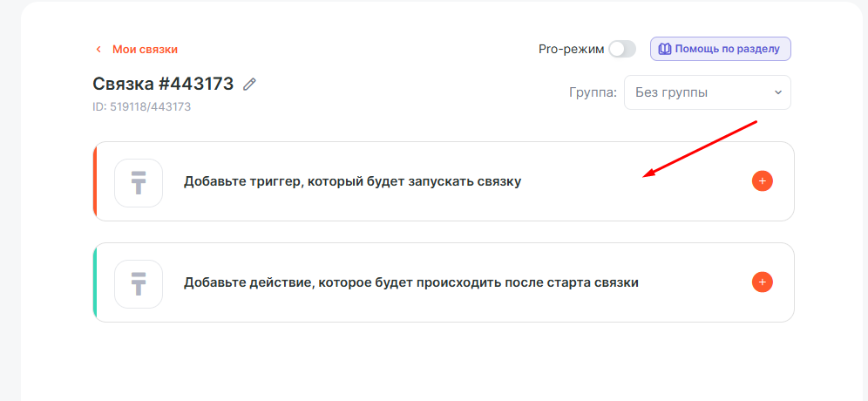Click the chevron arrow in the group selector

click(777, 92)
